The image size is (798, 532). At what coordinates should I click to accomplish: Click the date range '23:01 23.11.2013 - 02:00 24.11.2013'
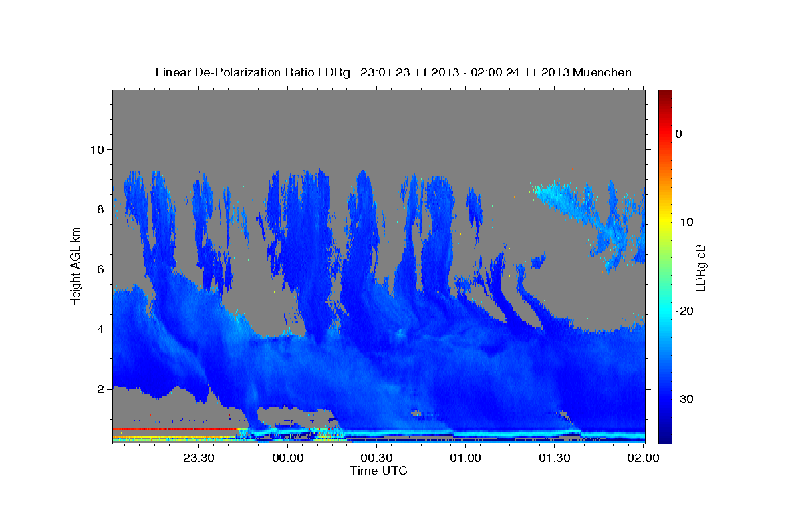[465, 72]
